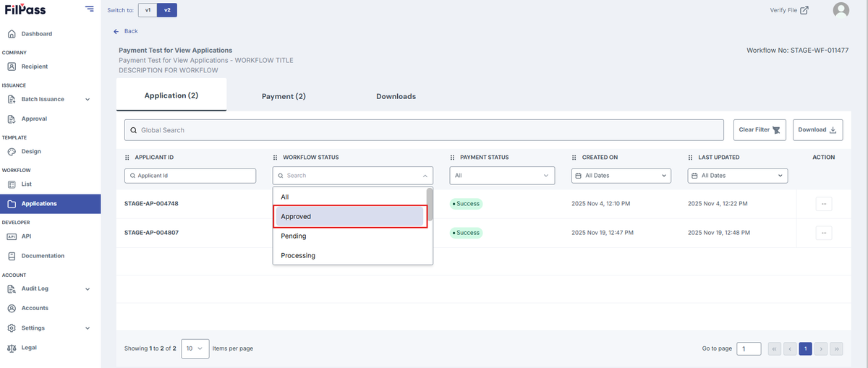
Task: Switch to version v1
Action: click(x=148, y=10)
